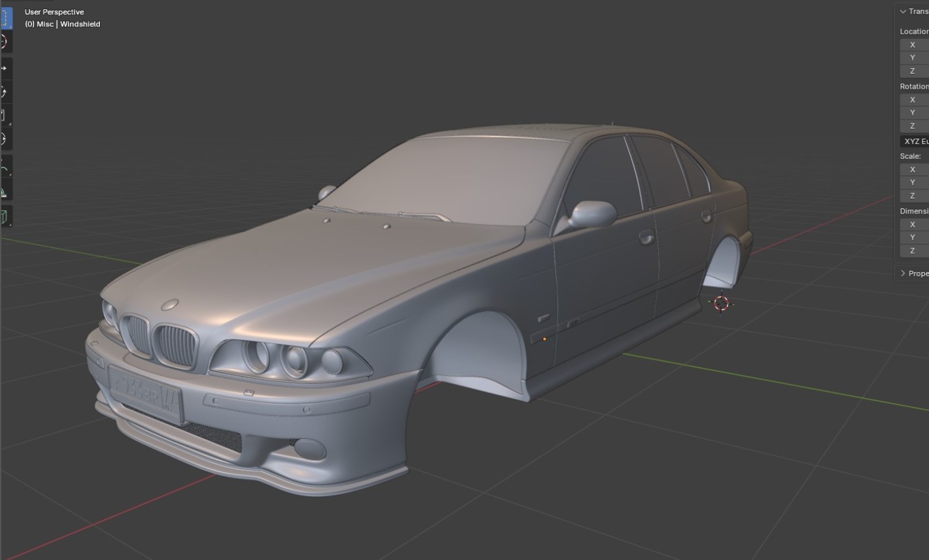Select the Annotate tool
Screen dimensions: 929x560
click(5, 168)
